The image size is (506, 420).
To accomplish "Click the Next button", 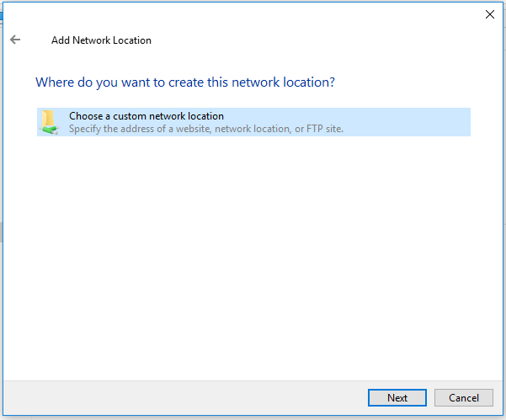I will pyautogui.click(x=397, y=398).
